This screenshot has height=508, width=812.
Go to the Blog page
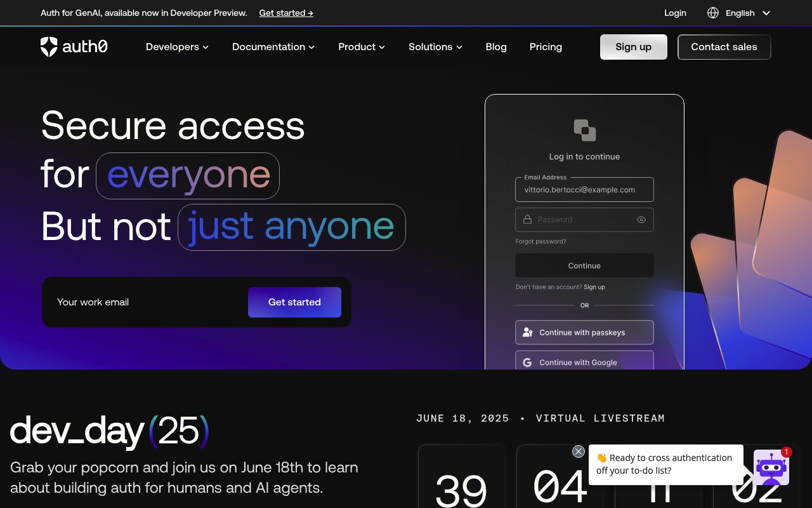[x=496, y=47]
